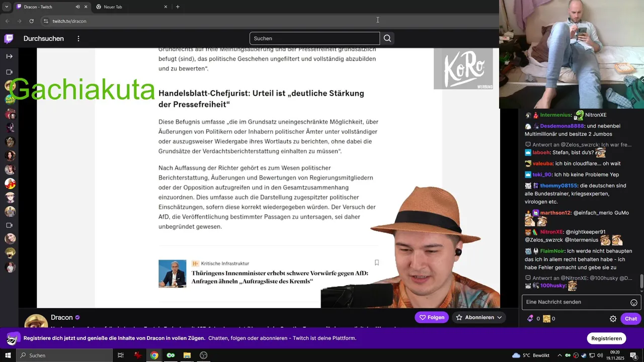Open the Abonnieren subscribe dropdown
Screen dimensions: 644x362
[x=479, y=317]
